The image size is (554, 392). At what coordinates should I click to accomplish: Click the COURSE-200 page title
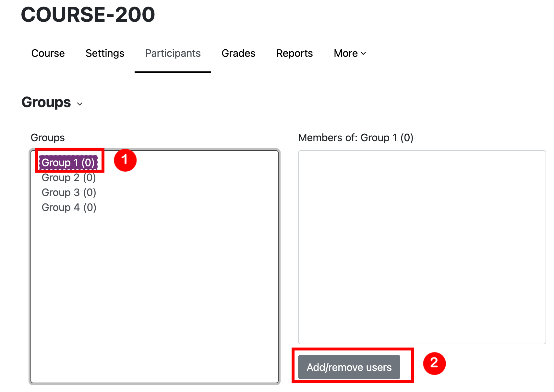[x=88, y=15]
